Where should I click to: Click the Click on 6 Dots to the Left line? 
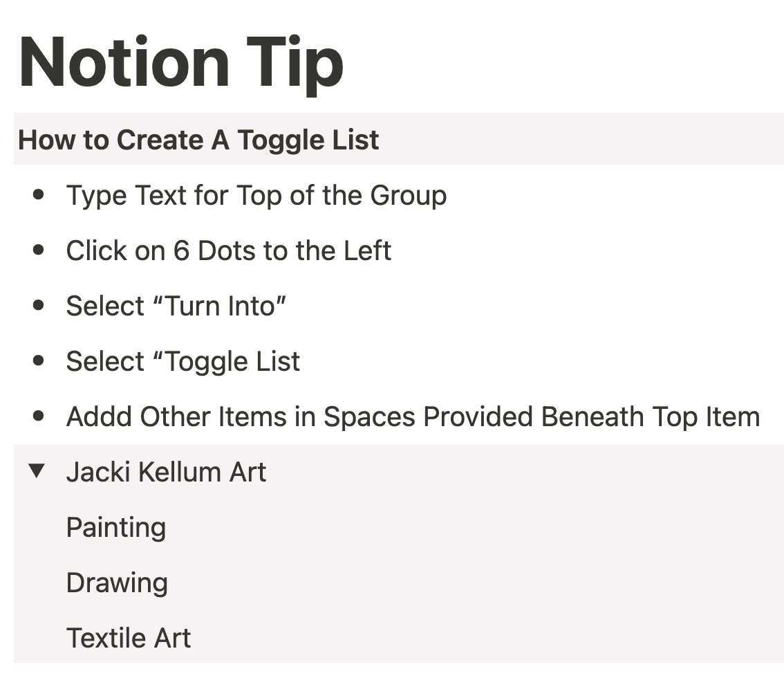pyautogui.click(x=229, y=250)
